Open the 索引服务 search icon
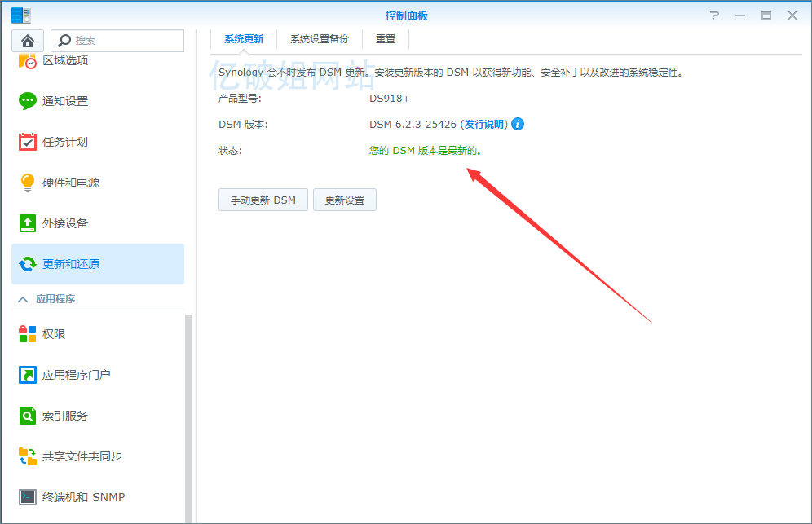Image resolution: width=812 pixels, height=524 pixels. [28, 416]
